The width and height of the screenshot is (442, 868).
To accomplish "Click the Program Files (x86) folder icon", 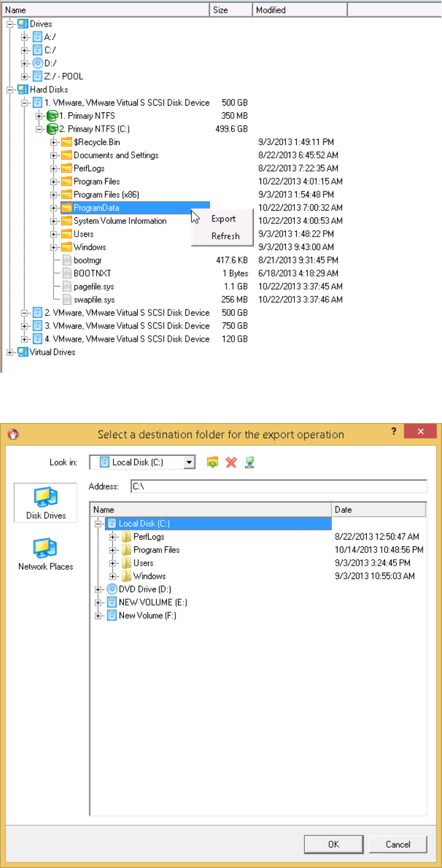I will pos(66,194).
